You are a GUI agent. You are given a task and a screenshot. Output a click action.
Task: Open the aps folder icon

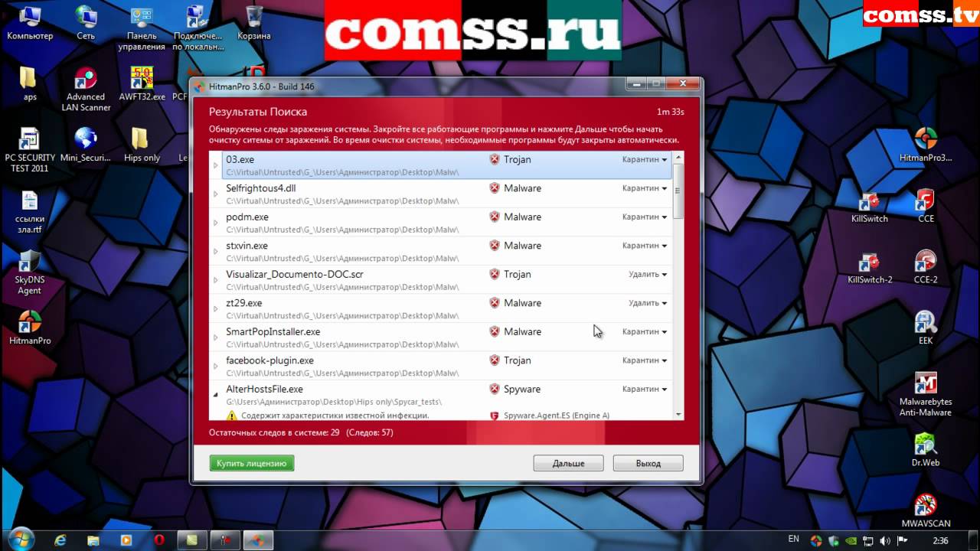pos(29,83)
